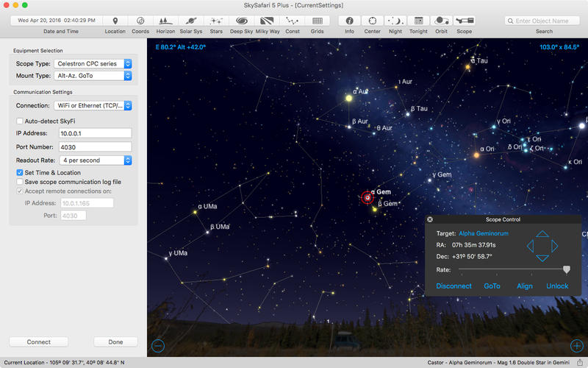This screenshot has height=368, width=588.
Task: Zoom in with the plus circle button
Action: [577, 345]
